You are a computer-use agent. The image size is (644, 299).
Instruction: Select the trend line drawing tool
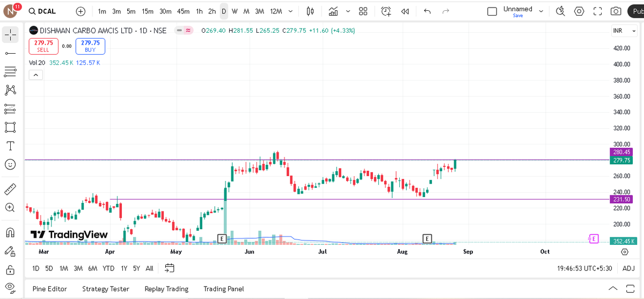click(10, 53)
